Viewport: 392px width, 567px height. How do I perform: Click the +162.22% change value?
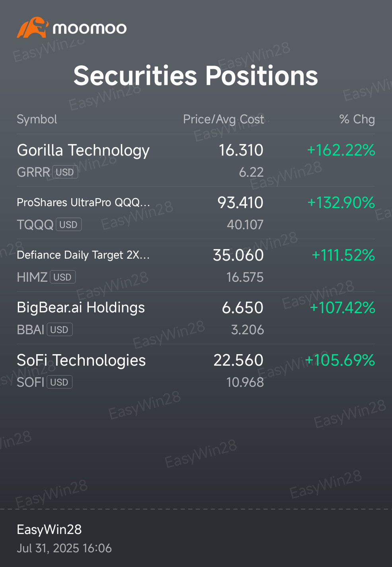(x=341, y=150)
